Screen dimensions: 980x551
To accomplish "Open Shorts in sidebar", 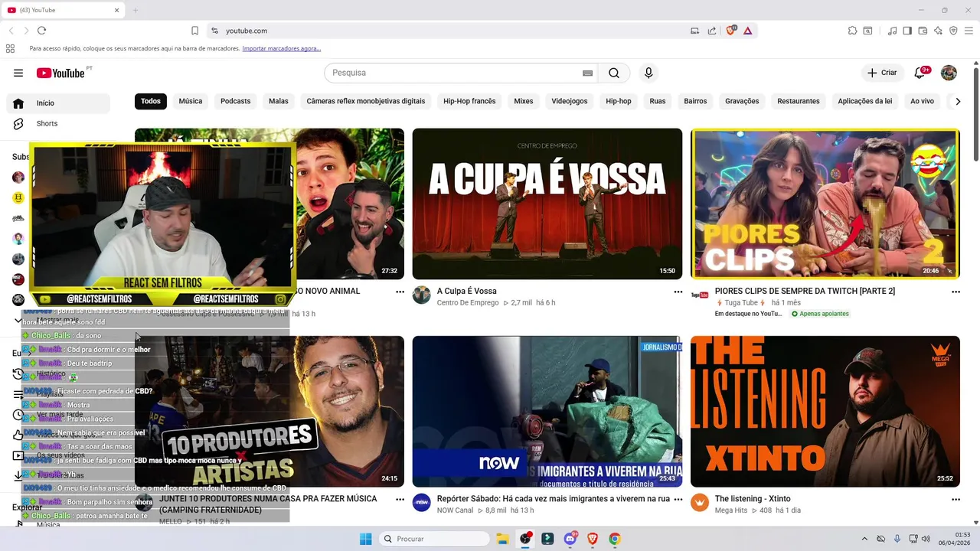I will click(58, 123).
